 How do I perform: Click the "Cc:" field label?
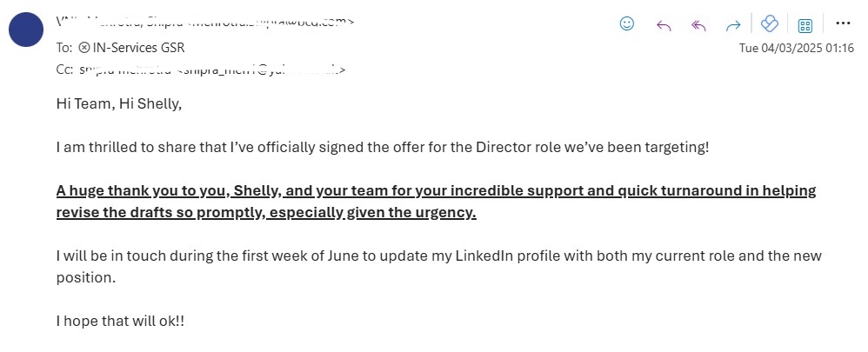tap(65, 69)
